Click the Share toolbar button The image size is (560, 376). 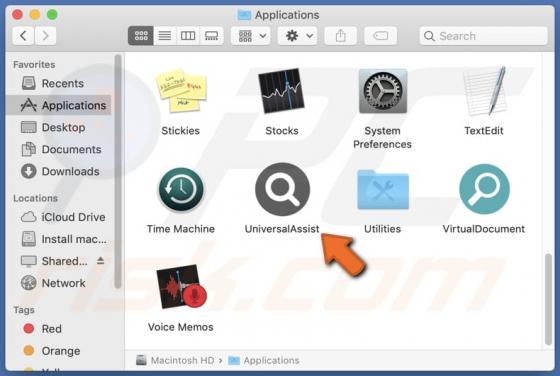point(340,36)
